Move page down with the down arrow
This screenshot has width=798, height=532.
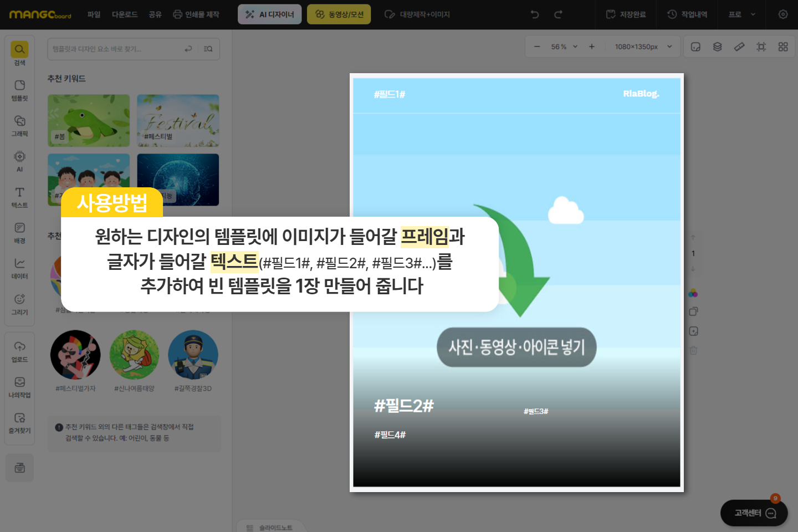tap(693, 269)
